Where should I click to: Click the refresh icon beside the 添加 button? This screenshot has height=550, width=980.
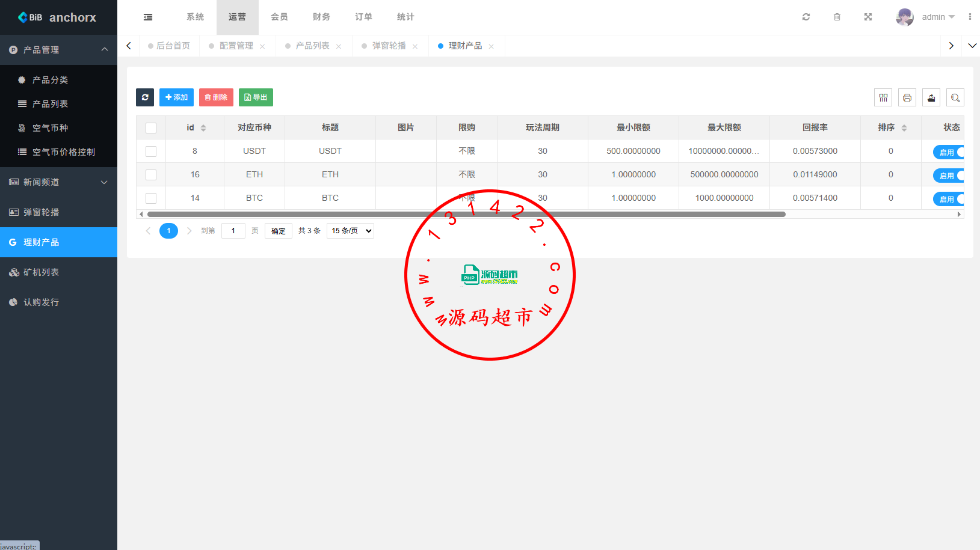[145, 97]
